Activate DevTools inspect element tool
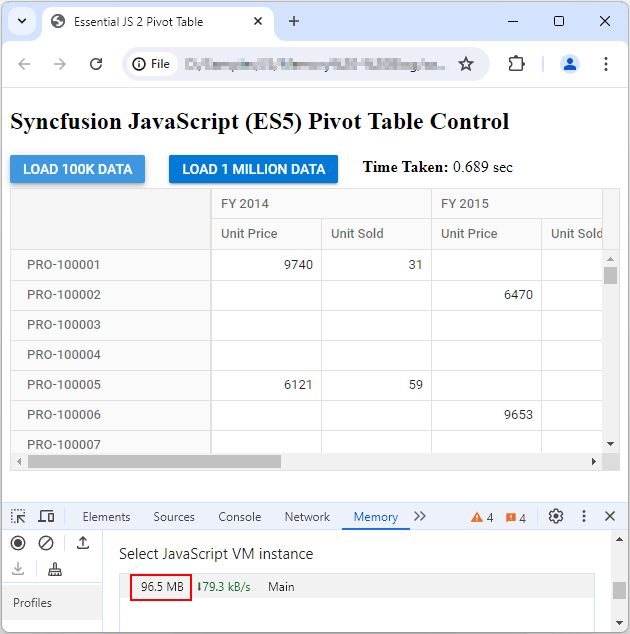The width and height of the screenshot is (630, 634). [x=18, y=516]
